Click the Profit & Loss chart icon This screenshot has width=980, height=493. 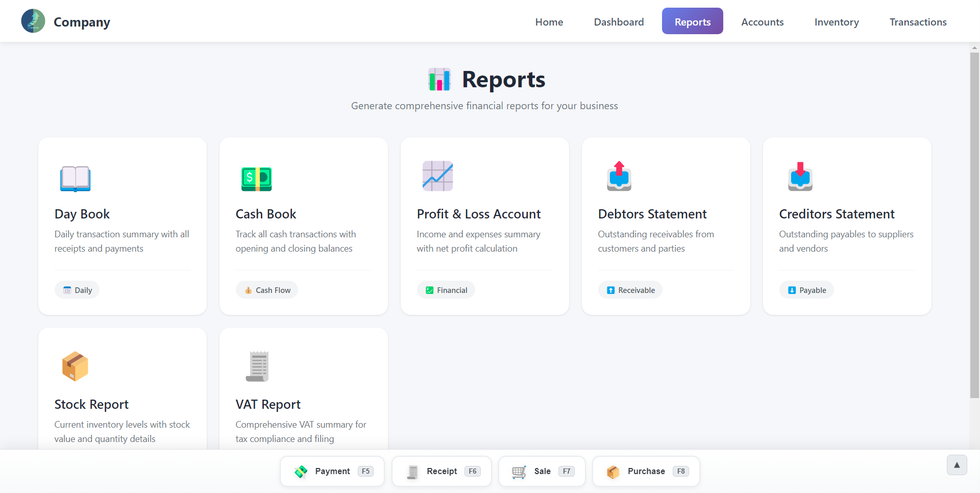click(437, 176)
